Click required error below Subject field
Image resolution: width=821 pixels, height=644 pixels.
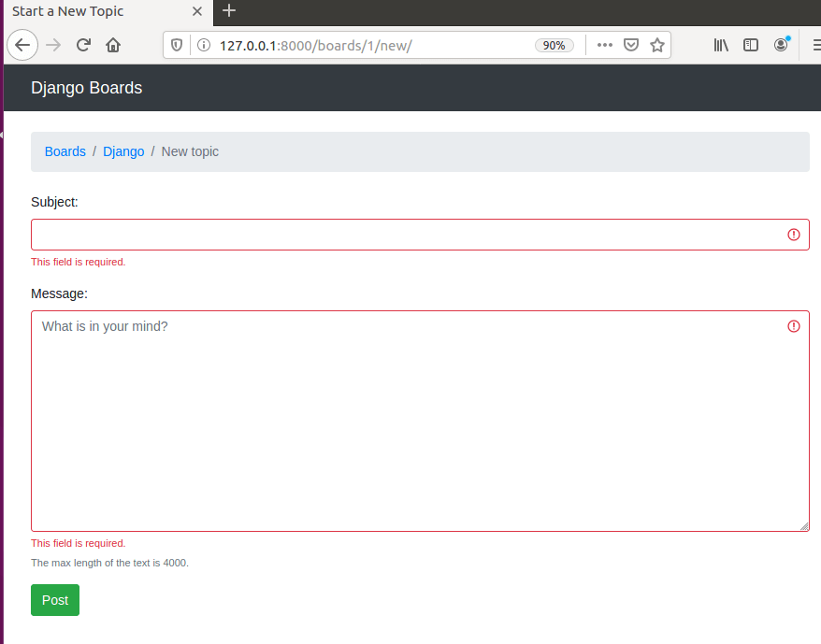click(78, 262)
